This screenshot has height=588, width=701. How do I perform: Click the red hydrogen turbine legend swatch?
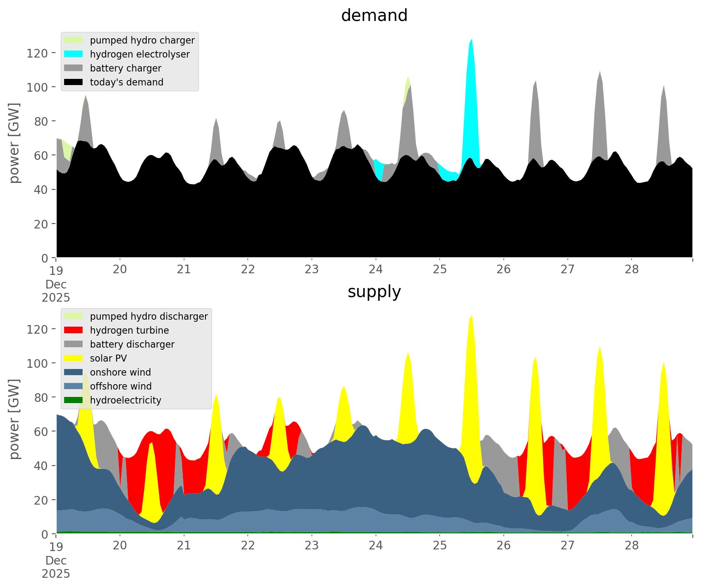74,330
